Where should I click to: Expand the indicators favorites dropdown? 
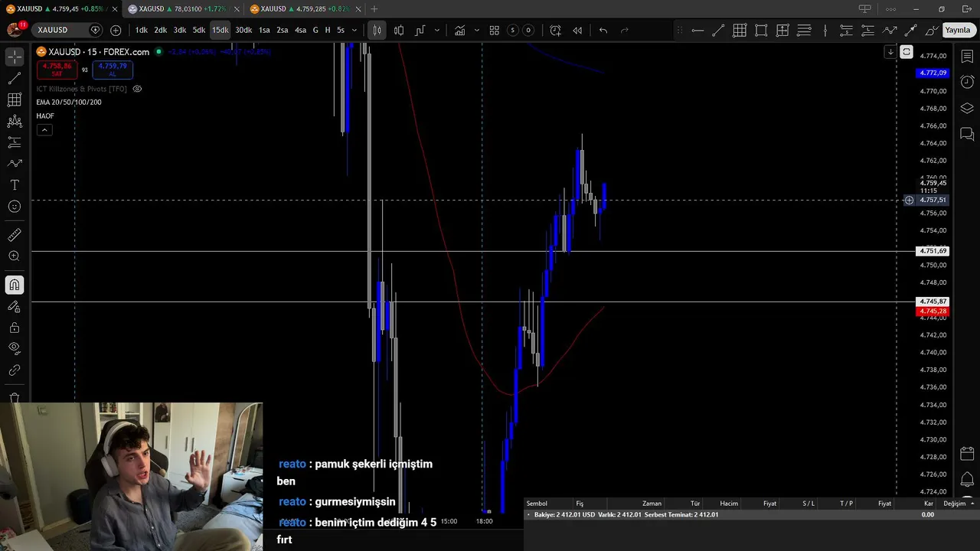[476, 30]
